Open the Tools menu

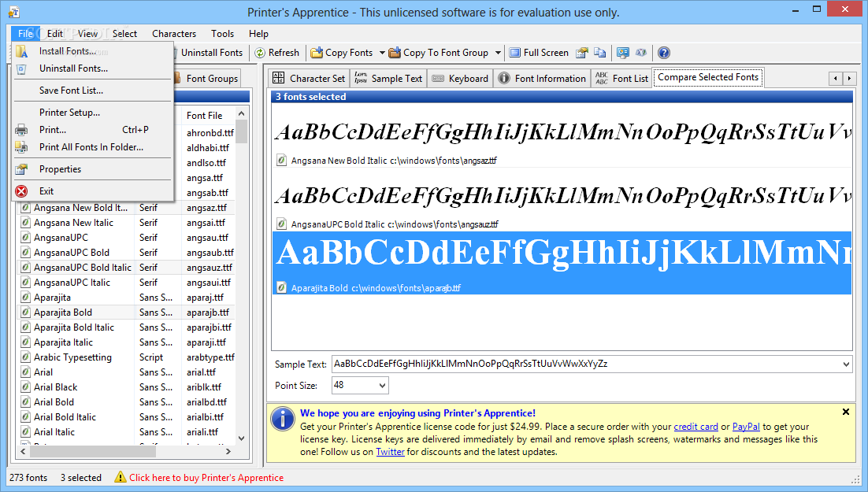tap(223, 34)
